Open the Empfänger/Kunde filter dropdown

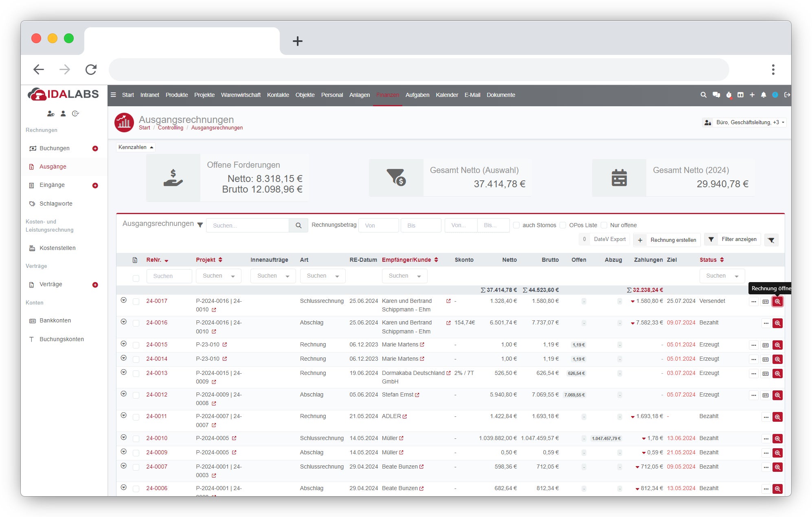click(x=404, y=276)
